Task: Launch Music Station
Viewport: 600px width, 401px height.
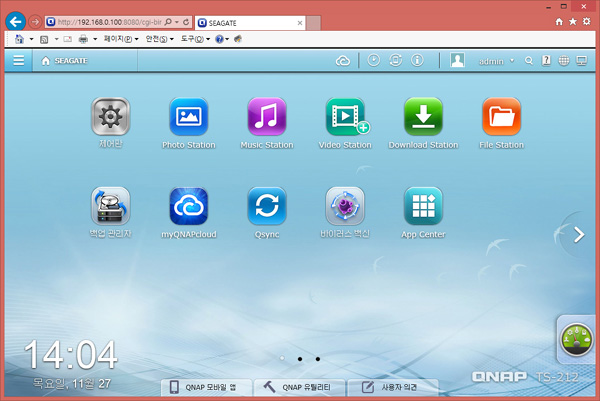Action: pyautogui.click(x=267, y=118)
